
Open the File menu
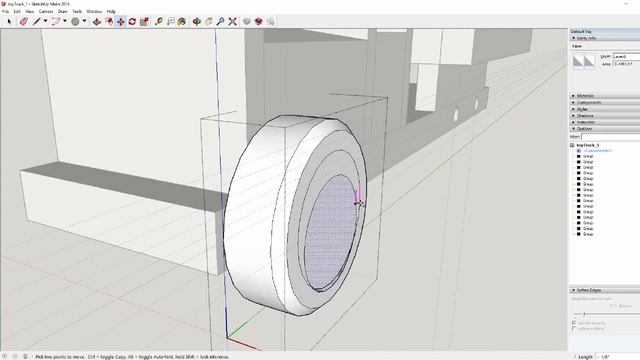(x=5, y=11)
